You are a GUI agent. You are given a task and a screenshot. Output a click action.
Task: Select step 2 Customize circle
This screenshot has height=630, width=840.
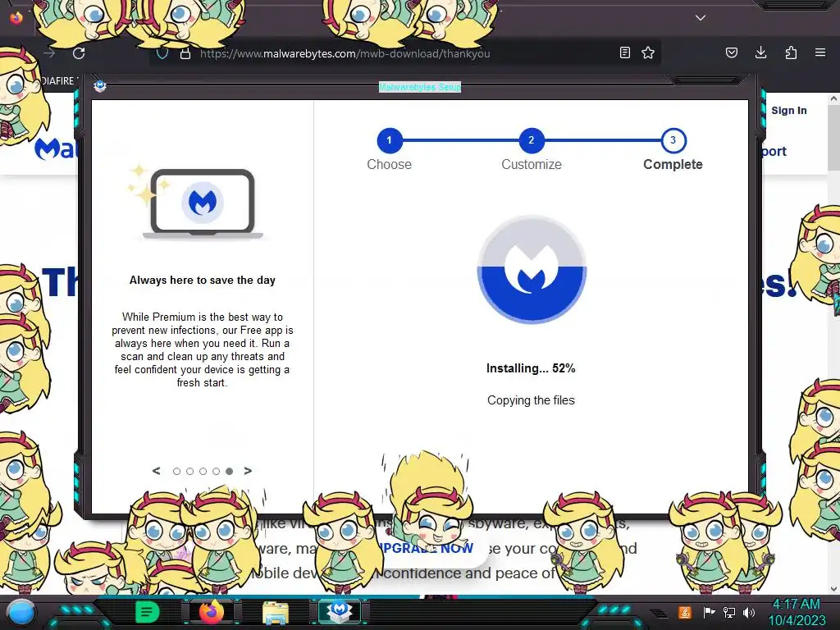(x=531, y=140)
